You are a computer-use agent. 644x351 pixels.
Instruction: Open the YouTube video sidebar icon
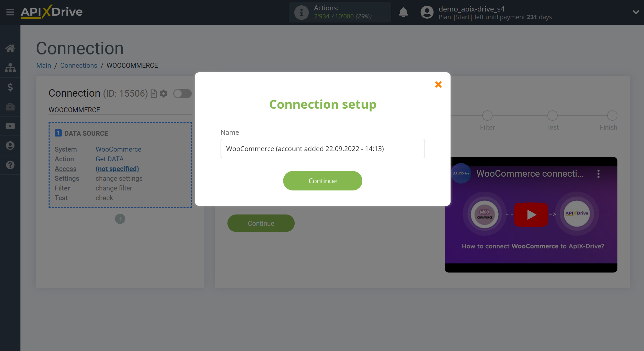(x=10, y=126)
